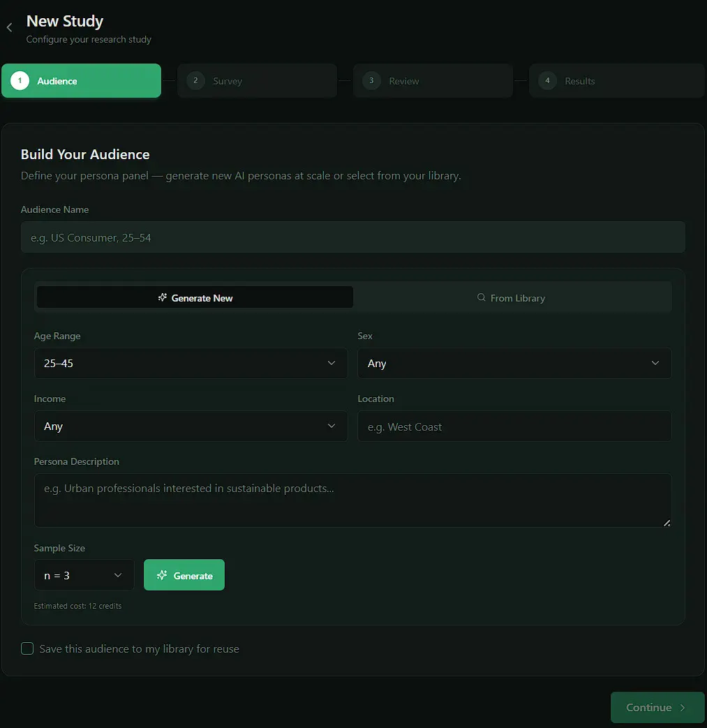Click the text area resize handle
This screenshot has width=707, height=728.
(667, 523)
